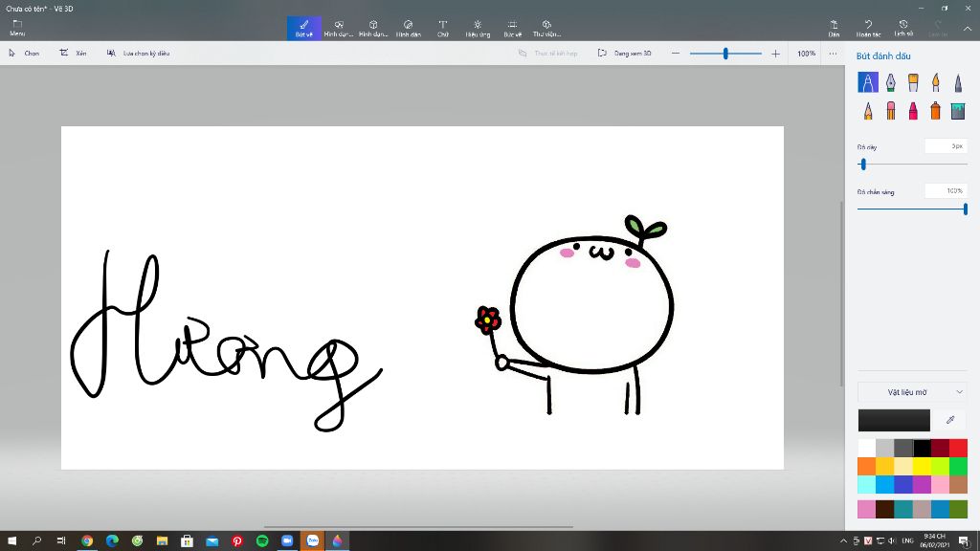Toggle Dạng xem 3D view
980x551 pixels.
coord(624,54)
